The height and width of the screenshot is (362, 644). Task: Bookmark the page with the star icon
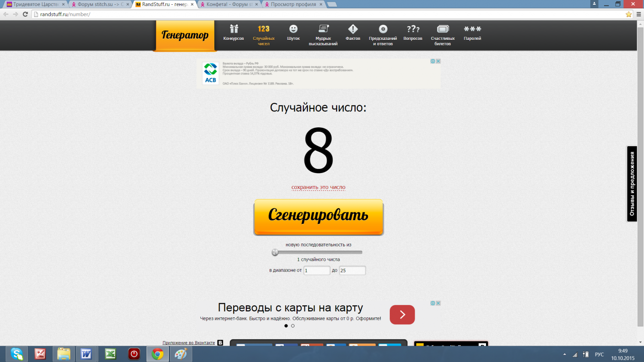tap(629, 14)
